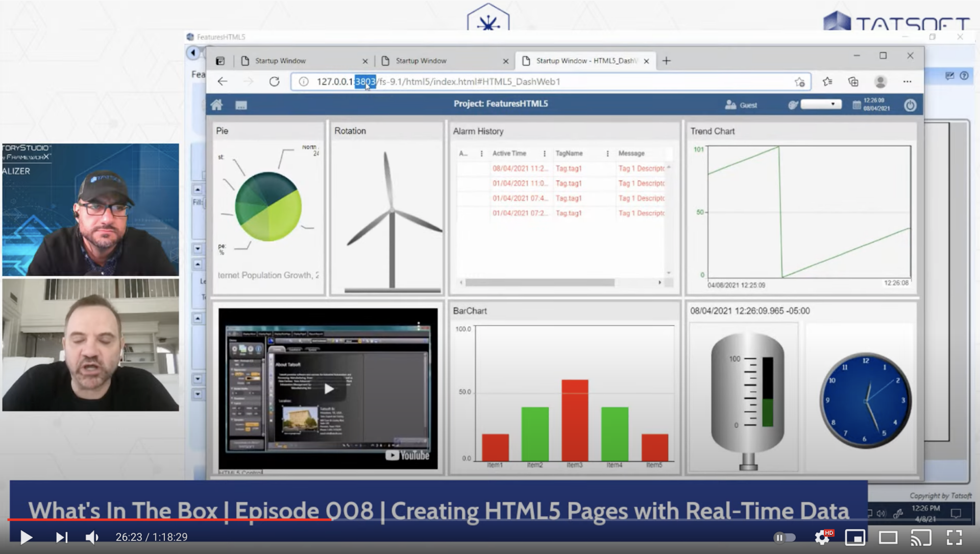Click the blue analog clock
980x554 pixels.
866,400
